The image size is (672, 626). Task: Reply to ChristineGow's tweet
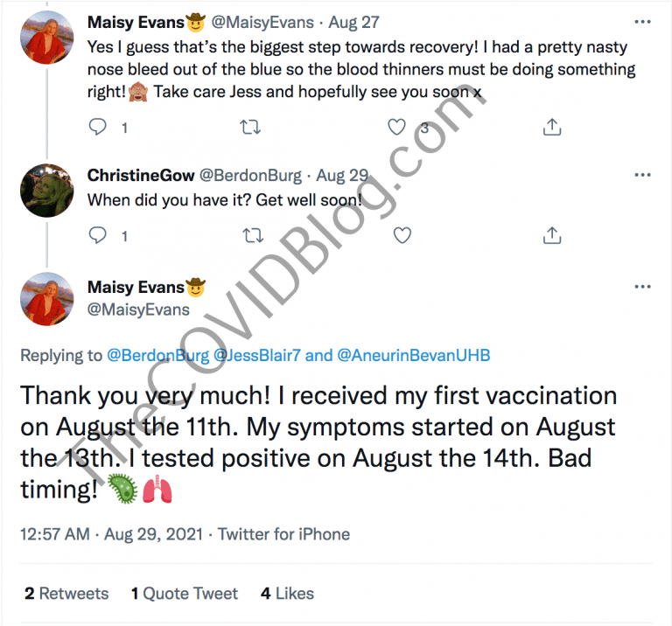99,235
